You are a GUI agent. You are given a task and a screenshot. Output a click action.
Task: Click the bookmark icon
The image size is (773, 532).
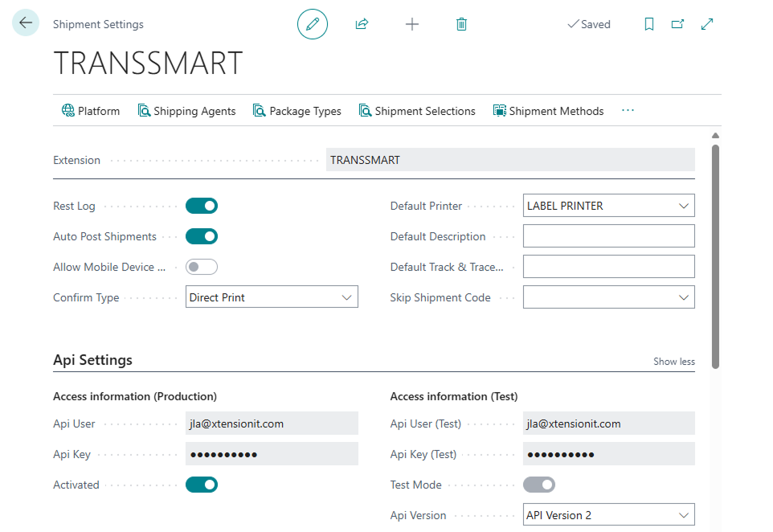pos(649,24)
